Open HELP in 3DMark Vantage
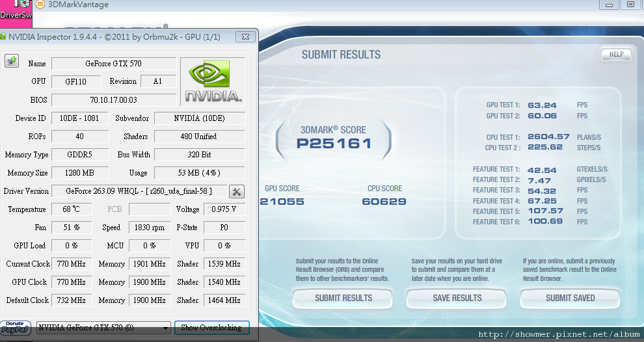The height and width of the screenshot is (342, 644). click(616, 55)
